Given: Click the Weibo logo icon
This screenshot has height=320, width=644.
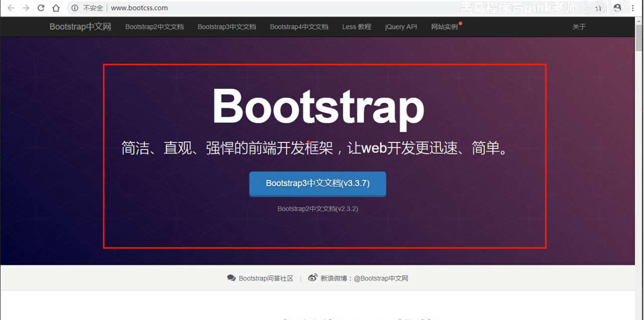Looking at the screenshot, I should click(x=313, y=278).
